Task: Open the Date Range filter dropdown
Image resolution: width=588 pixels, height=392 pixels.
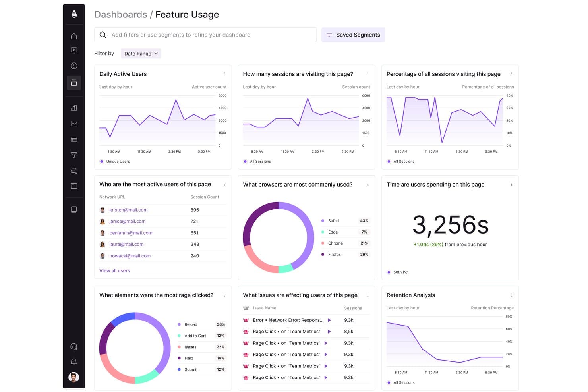Action: pos(141,54)
